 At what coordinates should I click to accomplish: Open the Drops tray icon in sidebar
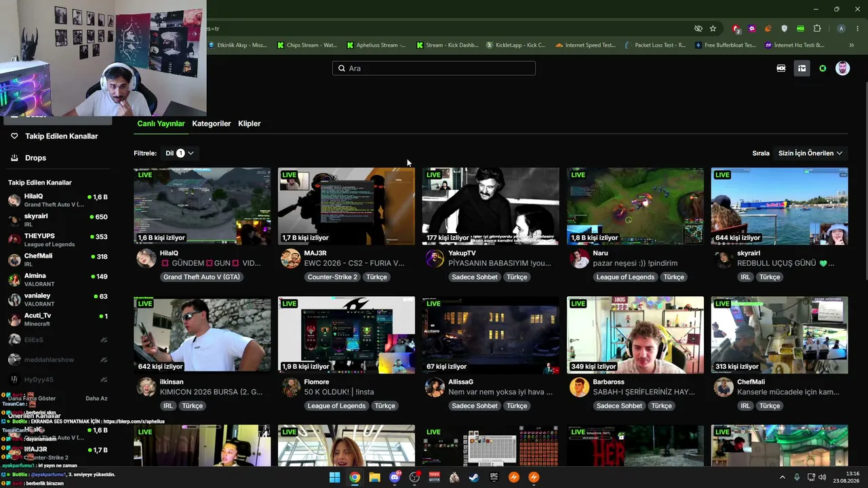tap(14, 158)
